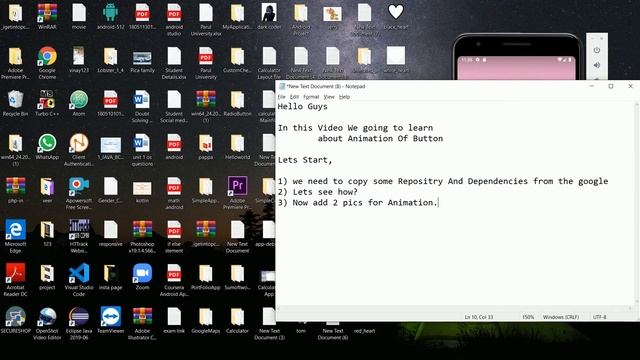
Task: Select the Lobster_1_4 folder
Action: click(110, 60)
